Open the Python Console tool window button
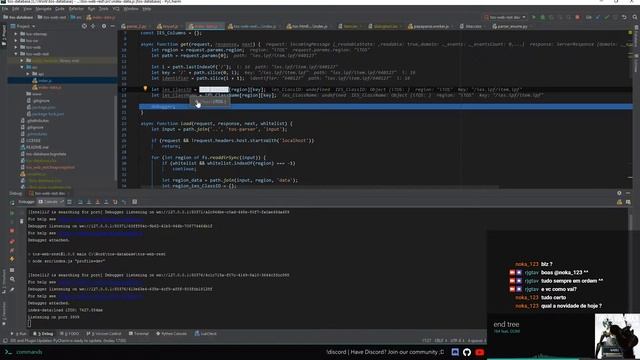640x360 pixels. tap(171, 333)
